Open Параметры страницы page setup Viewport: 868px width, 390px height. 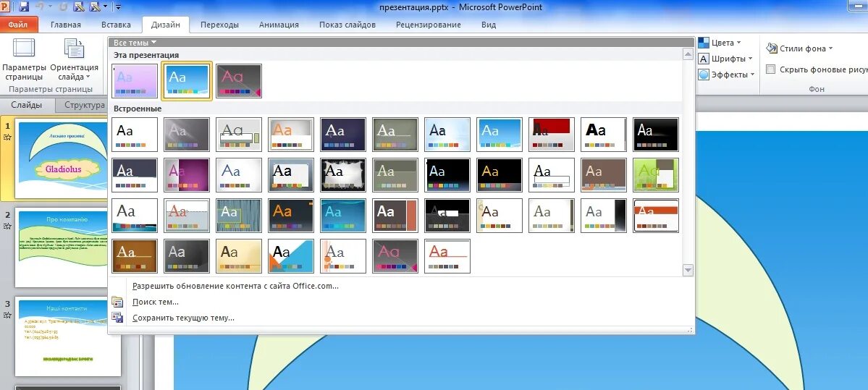tap(24, 60)
